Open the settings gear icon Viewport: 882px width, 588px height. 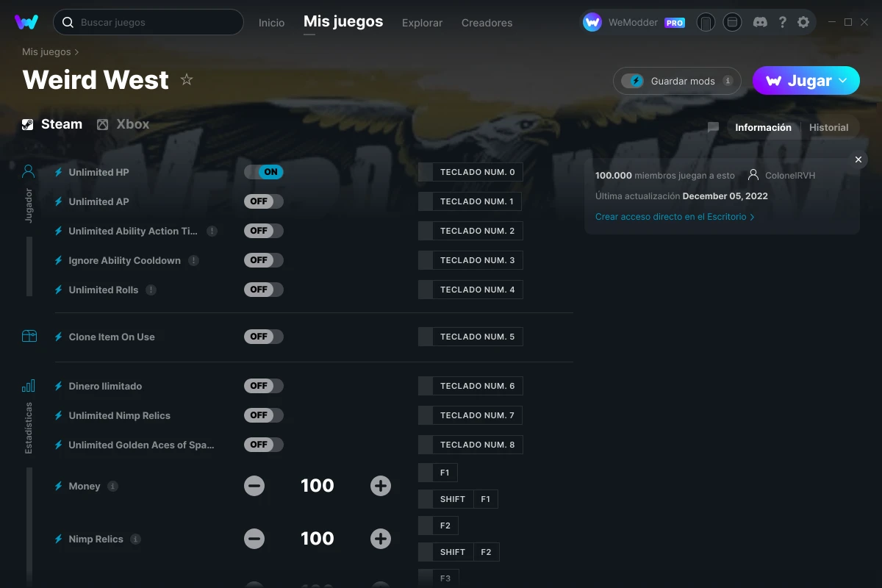(803, 23)
